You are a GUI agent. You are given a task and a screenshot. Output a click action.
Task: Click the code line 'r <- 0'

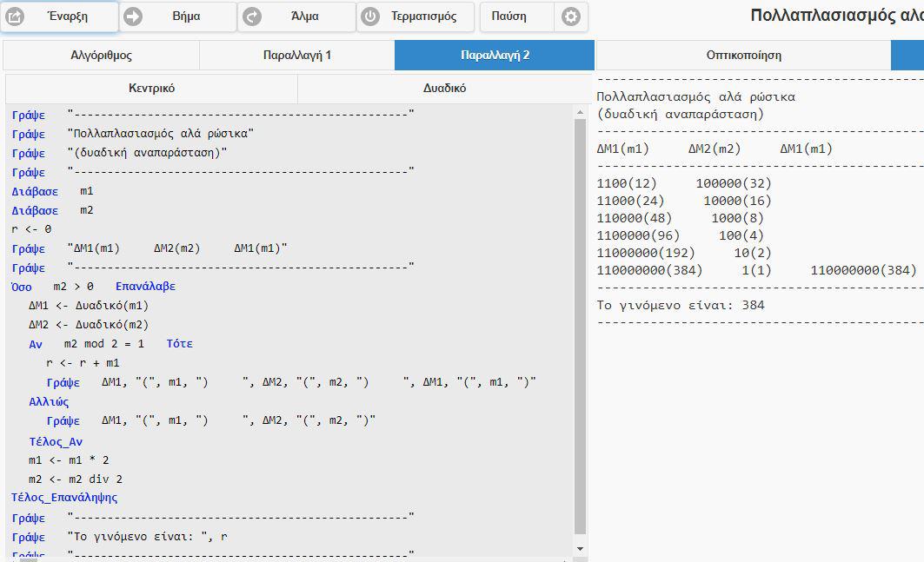click(x=31, y=229)
